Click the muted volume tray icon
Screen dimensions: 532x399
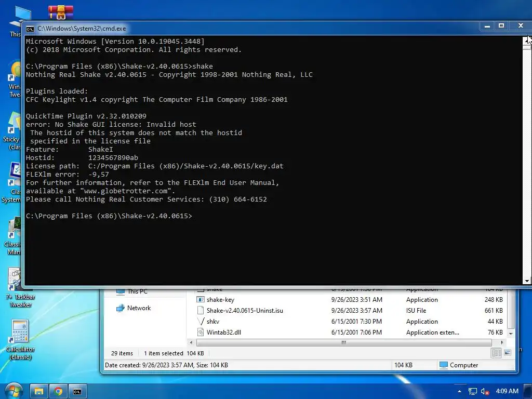coord(485,391)
